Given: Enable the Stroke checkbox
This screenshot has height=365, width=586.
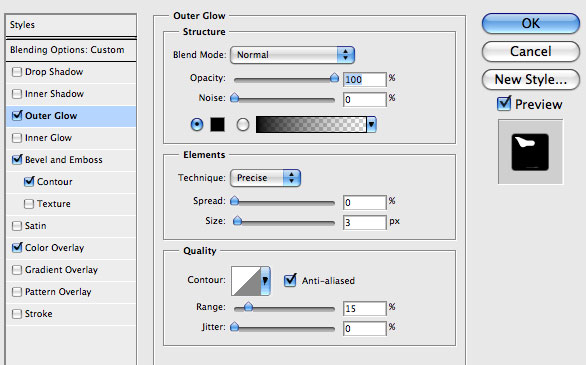Looking at the screenshot, I should [17, 314].
